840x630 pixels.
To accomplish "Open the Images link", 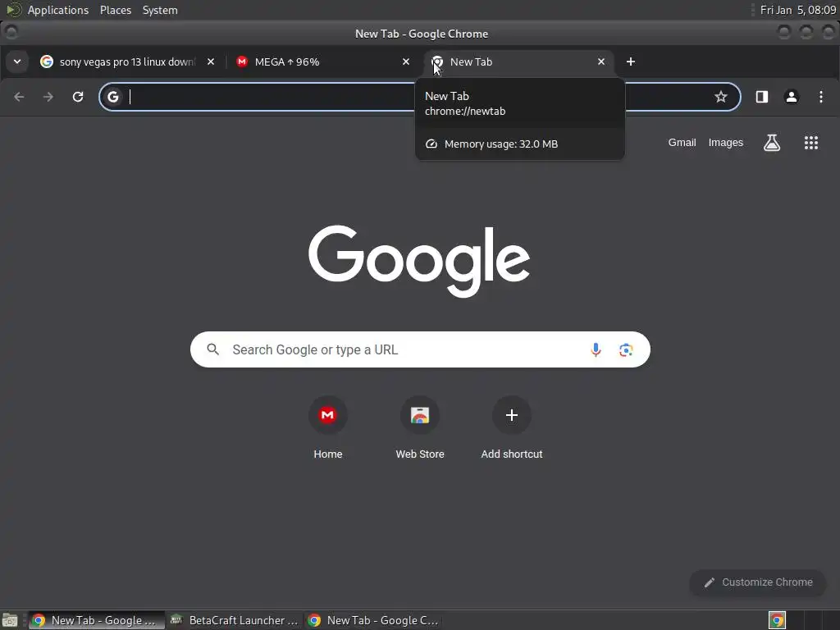I will [x=725, y=143].
